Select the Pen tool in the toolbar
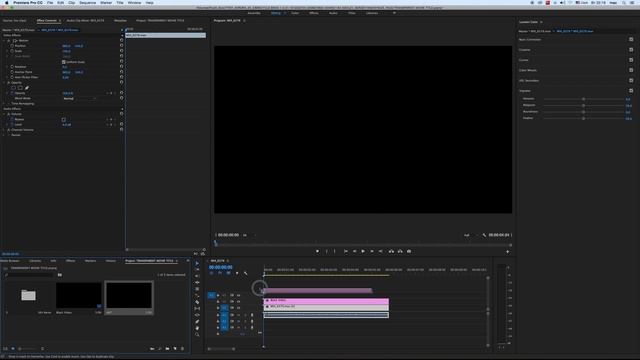 pyautogui.click(x=197, y=322)
